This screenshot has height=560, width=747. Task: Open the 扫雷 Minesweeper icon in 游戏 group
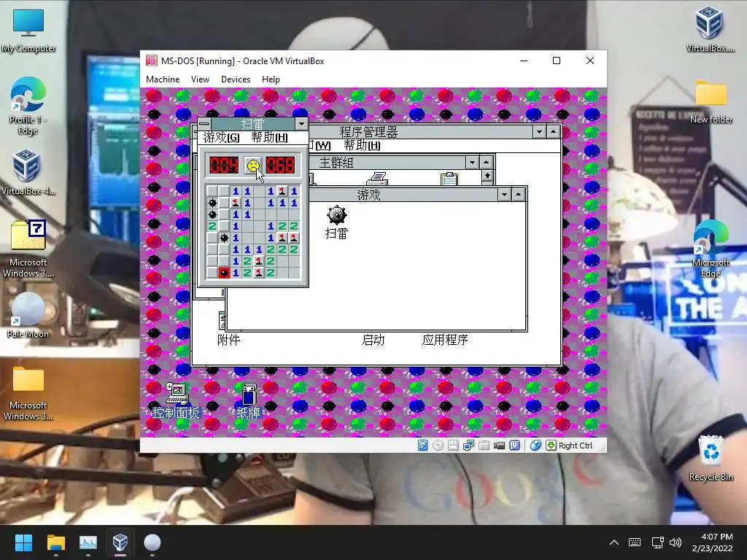337,222
